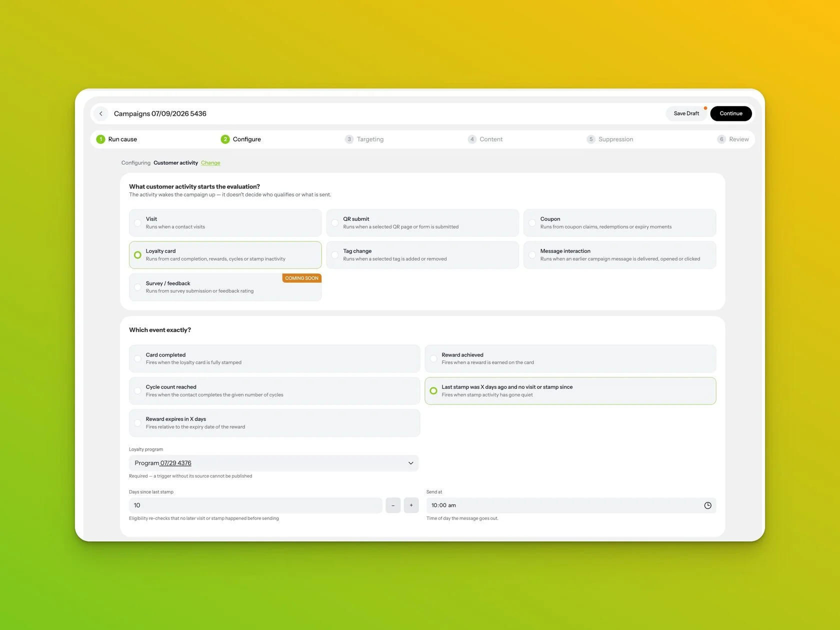Image resolution: width=840 pixels, height=630 pixels.
Task: Click the Send at time field
Action: click(571, 505)
